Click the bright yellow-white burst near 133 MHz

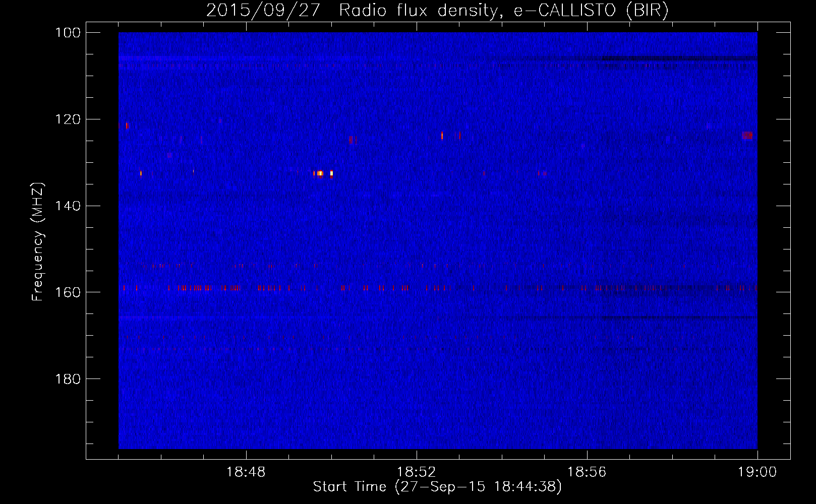tap(320, 173)
